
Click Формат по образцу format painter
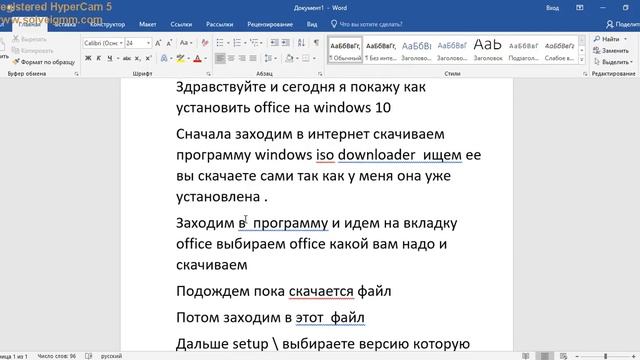pyautogui.click(x=44, y=62)
